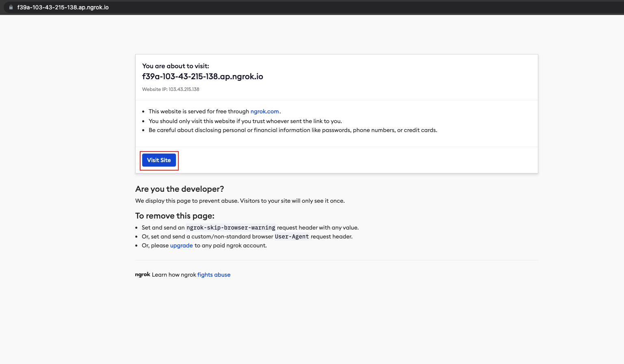Click the "served for free through" bullet text
The image size is (624, 364).
(199, 111)
